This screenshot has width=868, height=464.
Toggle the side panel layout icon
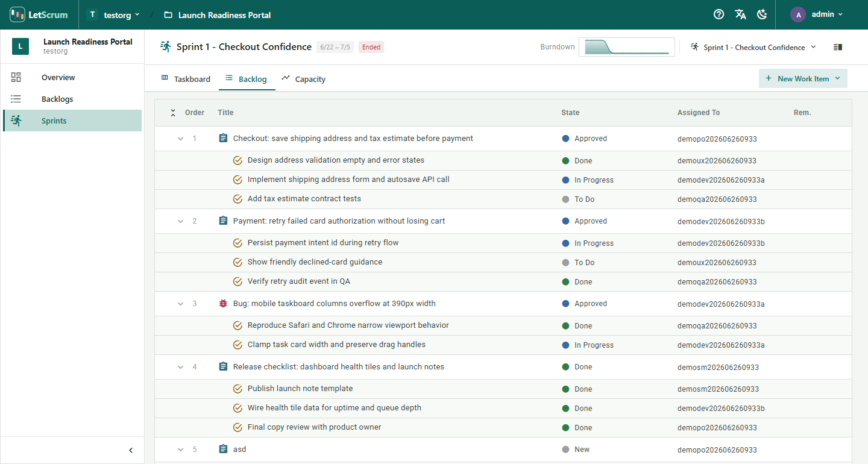(x=838, y=47)
